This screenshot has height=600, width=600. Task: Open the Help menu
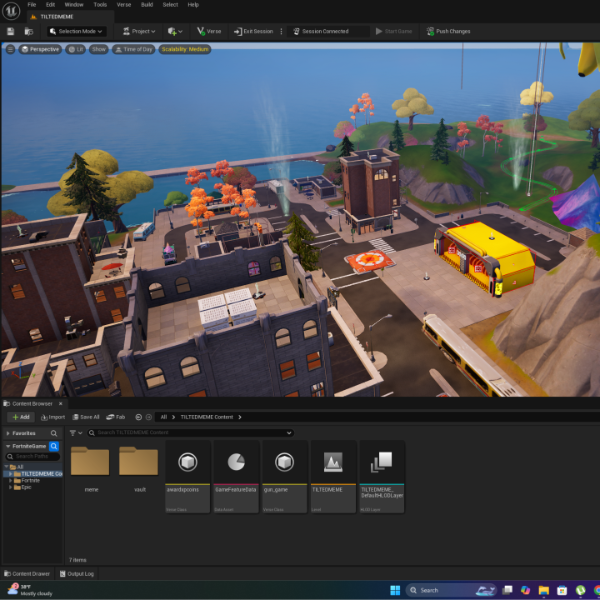(193, 5)
